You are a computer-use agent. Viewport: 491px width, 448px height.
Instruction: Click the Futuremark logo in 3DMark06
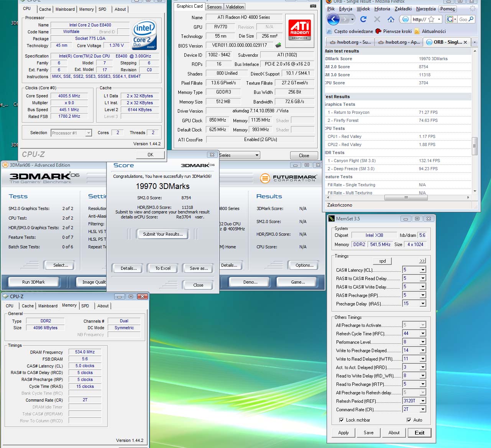click(288, 178)
